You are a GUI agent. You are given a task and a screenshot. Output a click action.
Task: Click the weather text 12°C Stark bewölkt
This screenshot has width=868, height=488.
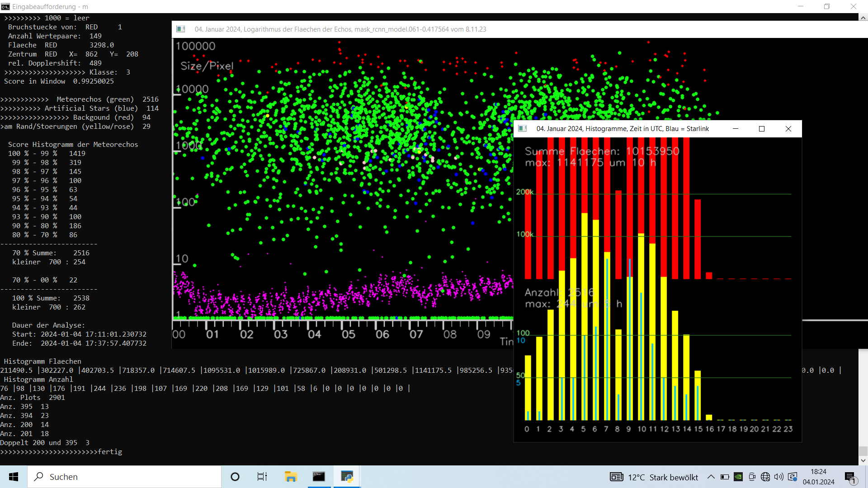tap(663, 477)
